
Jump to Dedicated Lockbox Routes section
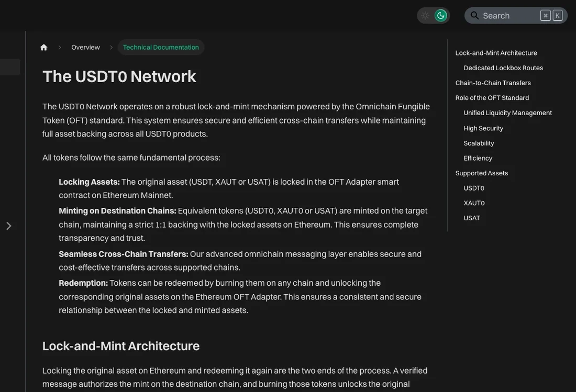[x=503, y=68]
